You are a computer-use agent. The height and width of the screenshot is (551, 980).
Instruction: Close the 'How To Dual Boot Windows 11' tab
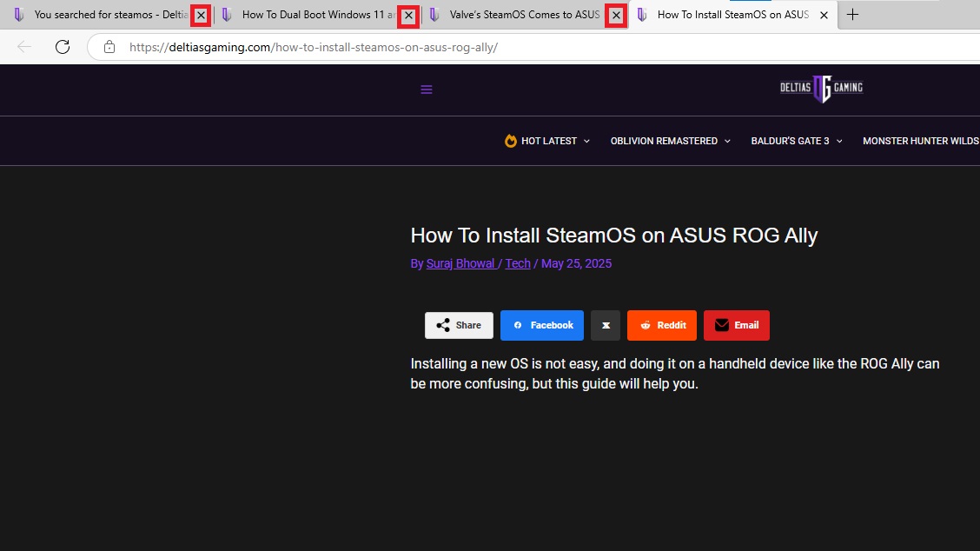click(x=408, y=16)
